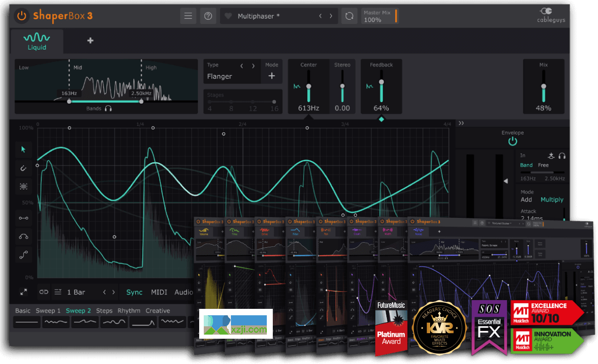The image size is (598, 364).
Task: Open the Creative wave category
Action: [158, 311]
